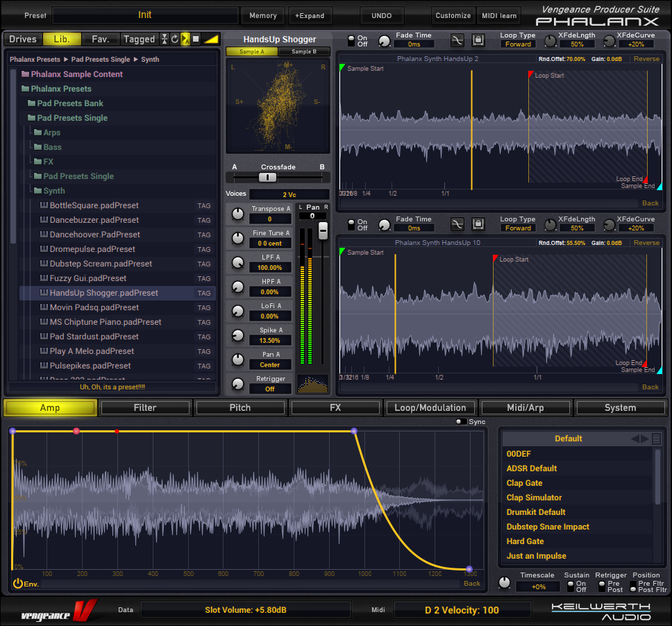This screenshot has width=672, height=626.
Task: Open the Voices 2 Vc selector
Action: [289, 194]
